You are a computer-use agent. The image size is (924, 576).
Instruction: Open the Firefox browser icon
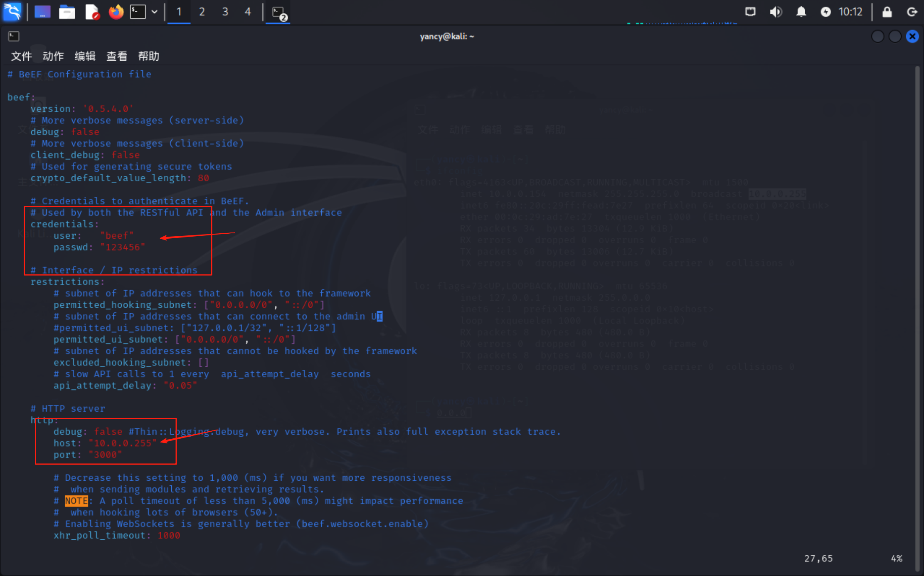[116, 12]
